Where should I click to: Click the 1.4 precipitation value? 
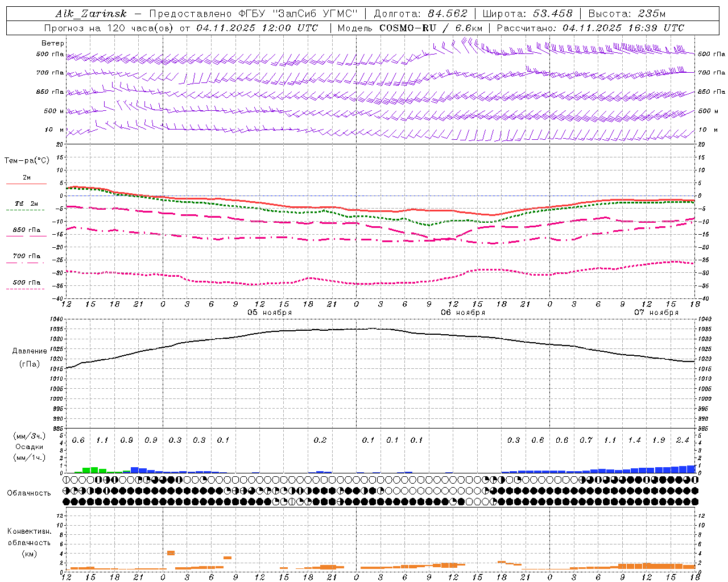[634, 440]
